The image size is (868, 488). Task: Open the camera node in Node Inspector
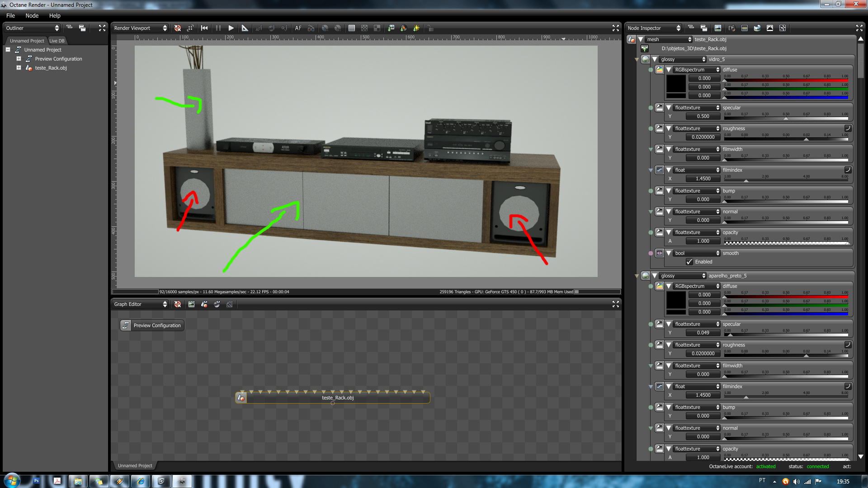pos(731,28)
